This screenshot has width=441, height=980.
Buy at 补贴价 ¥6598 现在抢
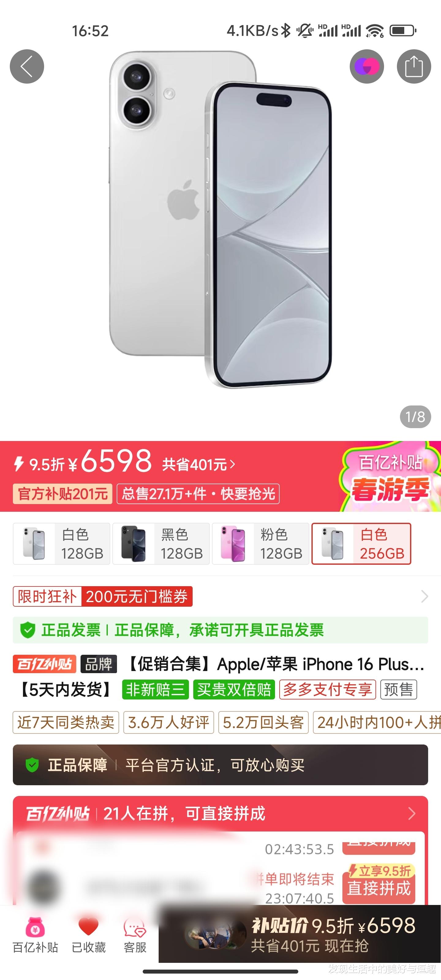click(300, 934)
